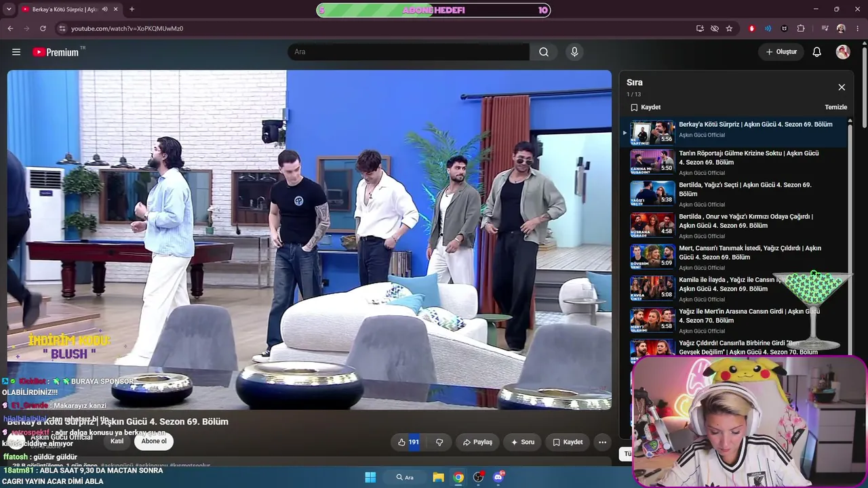868x488 pixels.
Task: Save video using Kaydet below player
Action: 568,442
